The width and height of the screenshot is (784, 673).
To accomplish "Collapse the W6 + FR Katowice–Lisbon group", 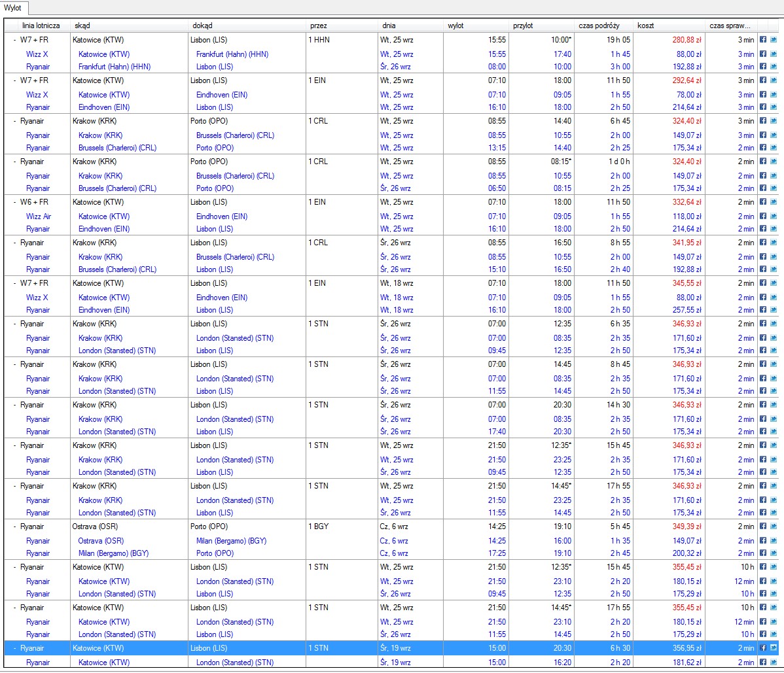I will [x=14, y=202].
